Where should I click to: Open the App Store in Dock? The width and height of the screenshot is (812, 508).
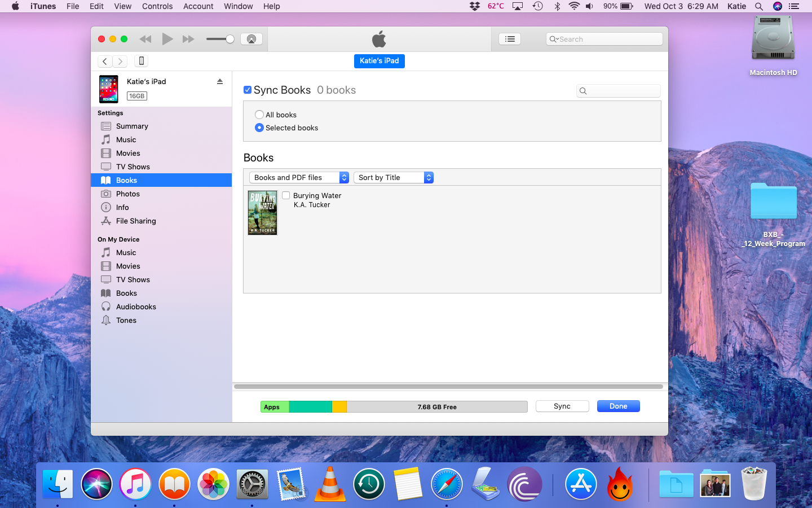click(581, 484)
